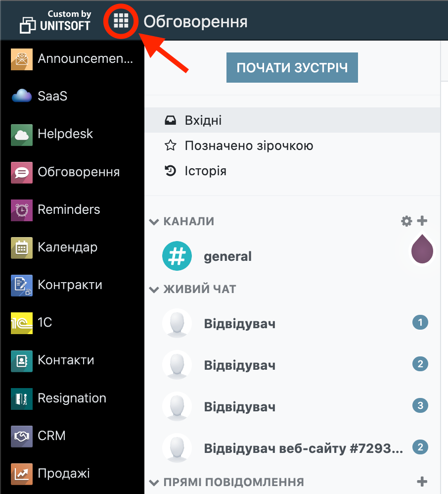Add a direct message with the plus icon
This screenshot has width=448, height=494.
pos(422,481)
